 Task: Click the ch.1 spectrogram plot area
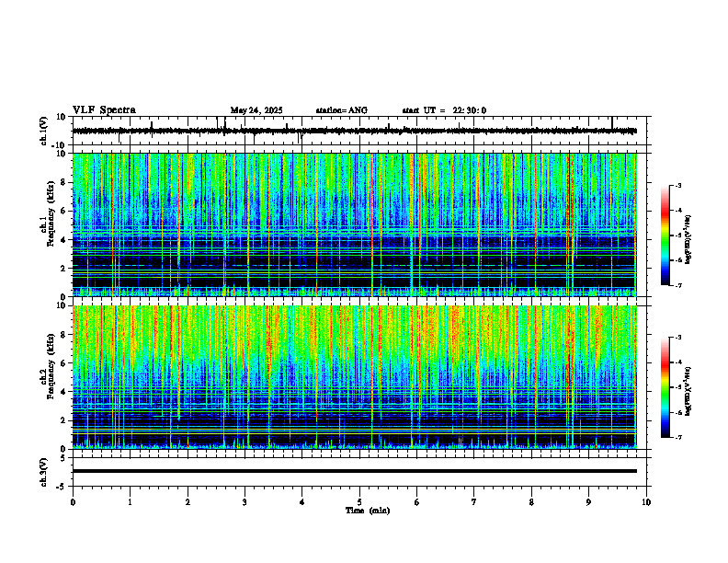coord(355,224)
